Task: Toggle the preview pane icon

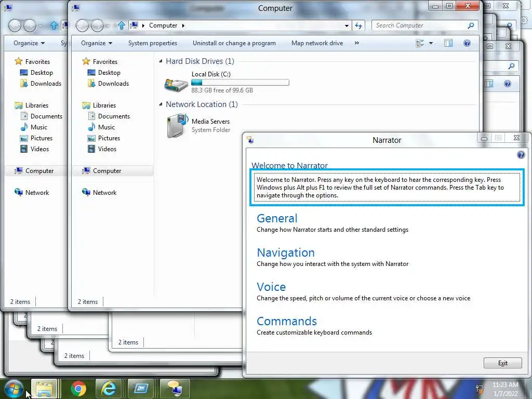Action: [x=448, y=43]
